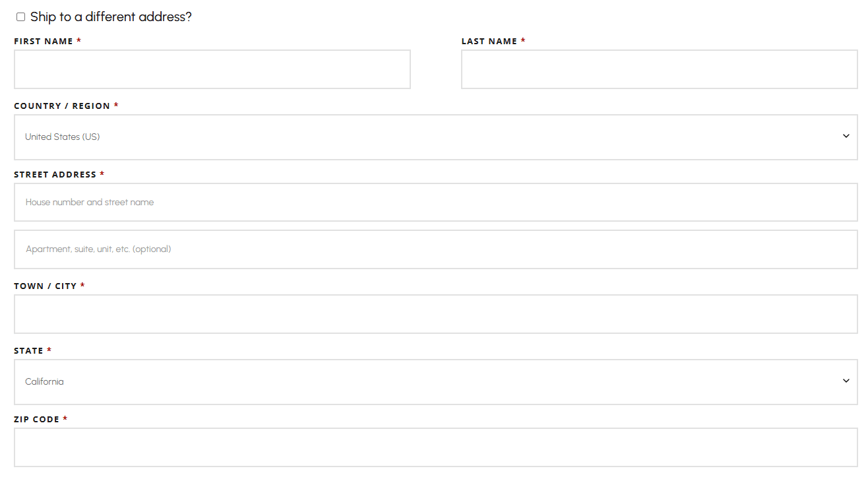
Task: Click inside the Zip Code field
Action: click(x=435, y=447)
